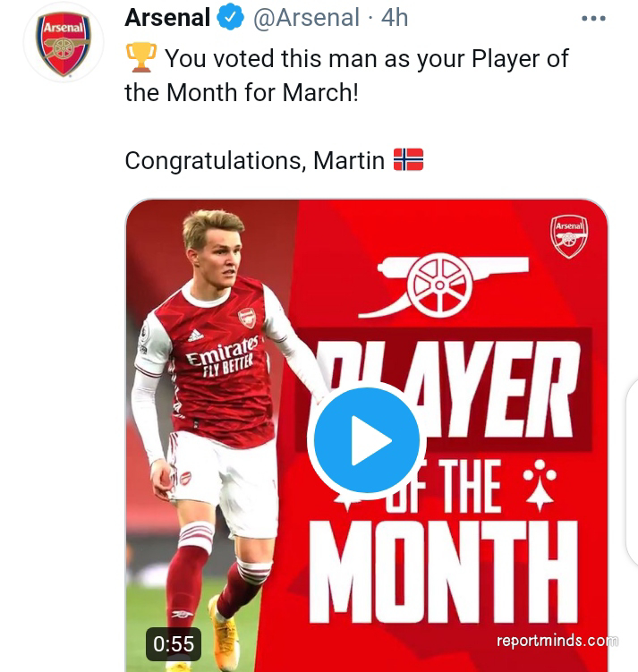Image resolution: width=638 pixels, height=672 pixels.
Task: Open the three-dot more options menu
Action: pyautogui.click(x=593, y=17)
